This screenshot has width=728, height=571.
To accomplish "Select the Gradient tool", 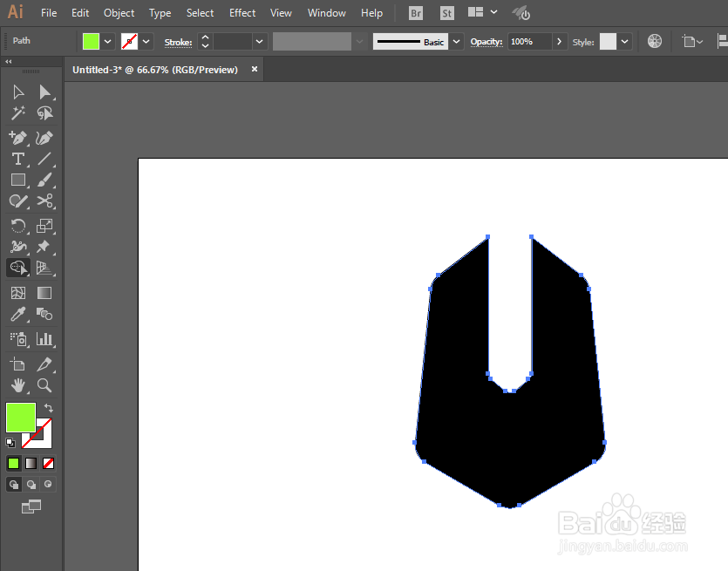I will click(x=45, y=293).
